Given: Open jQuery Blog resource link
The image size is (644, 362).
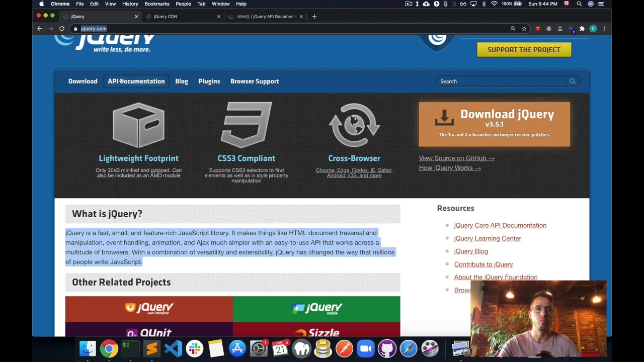Looking at the screenshot, I should point(471,251).
